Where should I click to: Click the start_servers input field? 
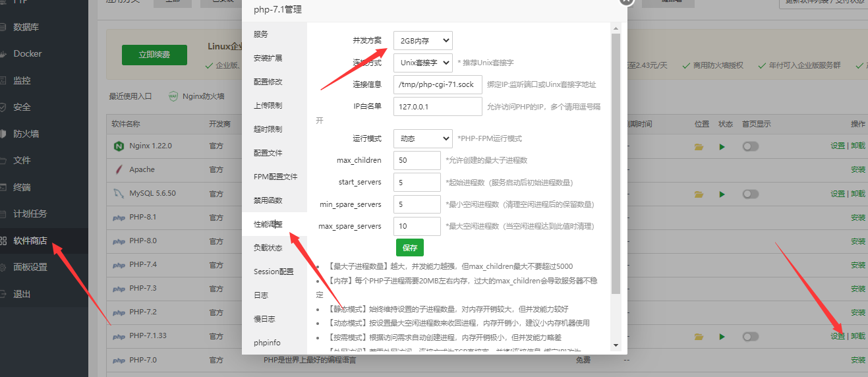[x=417, y=183]
